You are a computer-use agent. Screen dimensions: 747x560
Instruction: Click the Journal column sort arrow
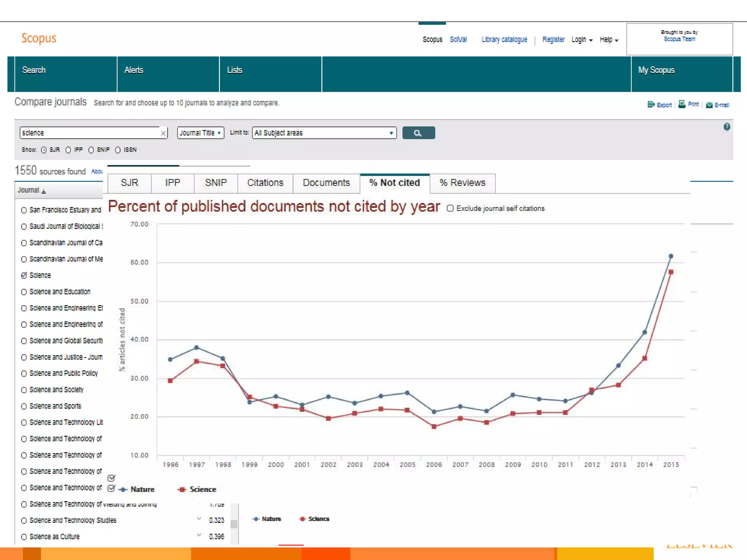pyautogui.click(x=44, y=191)
